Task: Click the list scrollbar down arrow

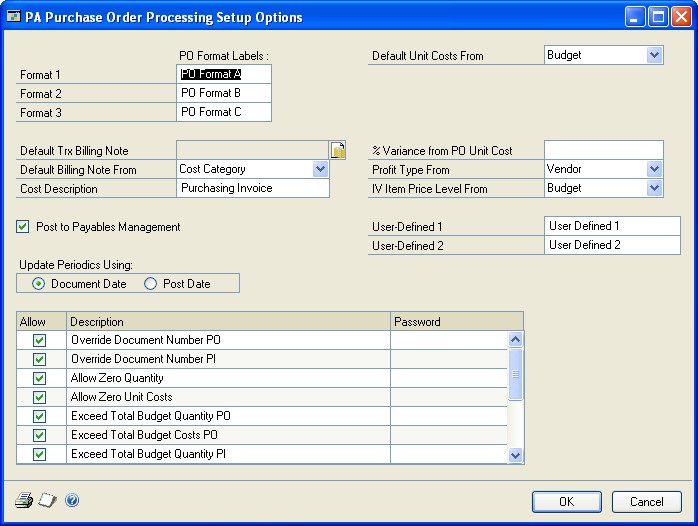Action: click(515, 455)
